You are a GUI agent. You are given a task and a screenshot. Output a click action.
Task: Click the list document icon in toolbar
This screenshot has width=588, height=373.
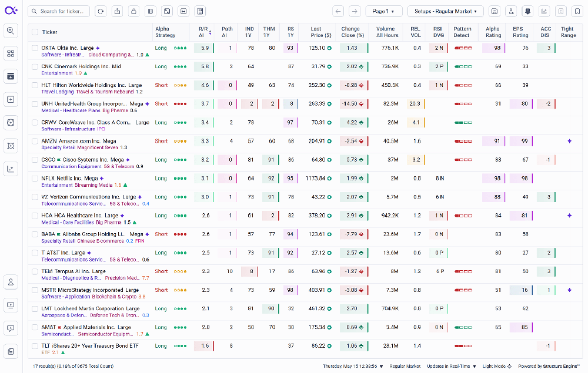tap(201, 11)
